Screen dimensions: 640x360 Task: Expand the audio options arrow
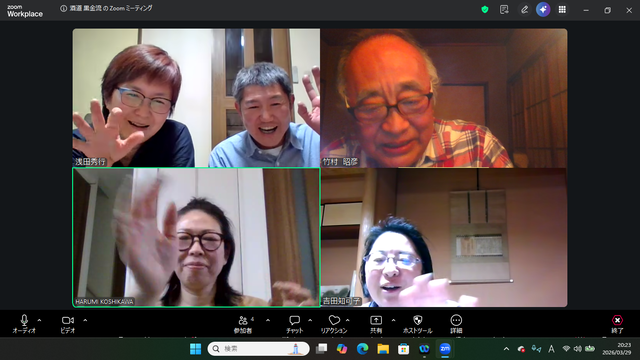point(40,320)
